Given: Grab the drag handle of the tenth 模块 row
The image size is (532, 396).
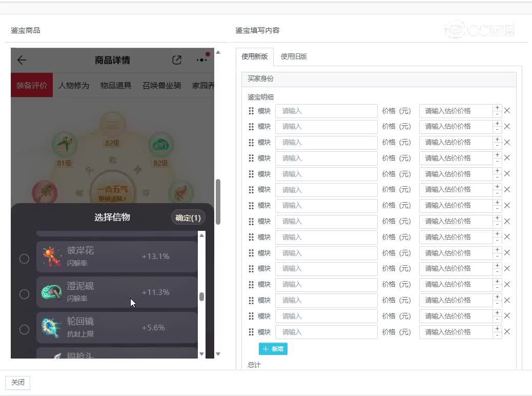Looking at the screenshot, I should (x=251, y=253).
